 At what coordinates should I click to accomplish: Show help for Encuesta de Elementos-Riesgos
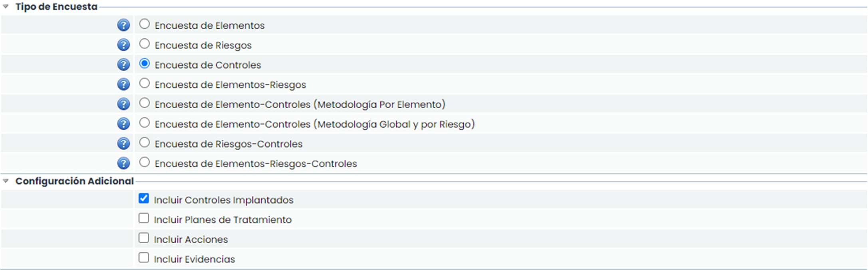123,84
